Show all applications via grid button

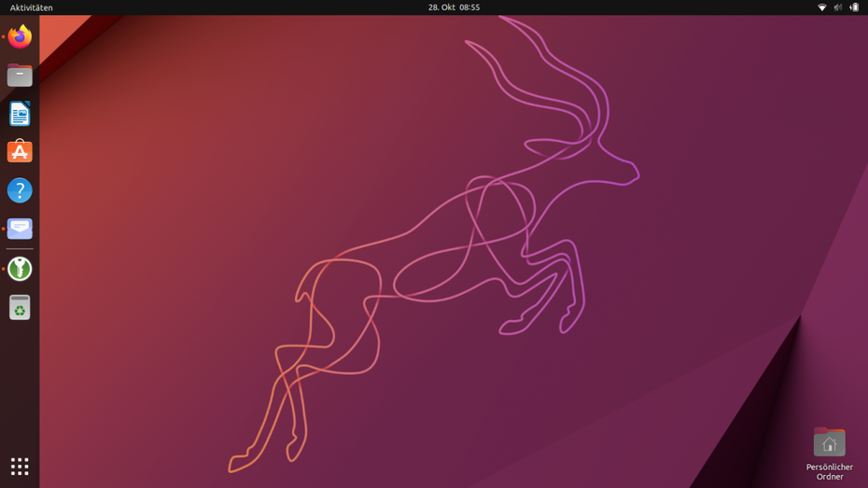click(20, 466)
